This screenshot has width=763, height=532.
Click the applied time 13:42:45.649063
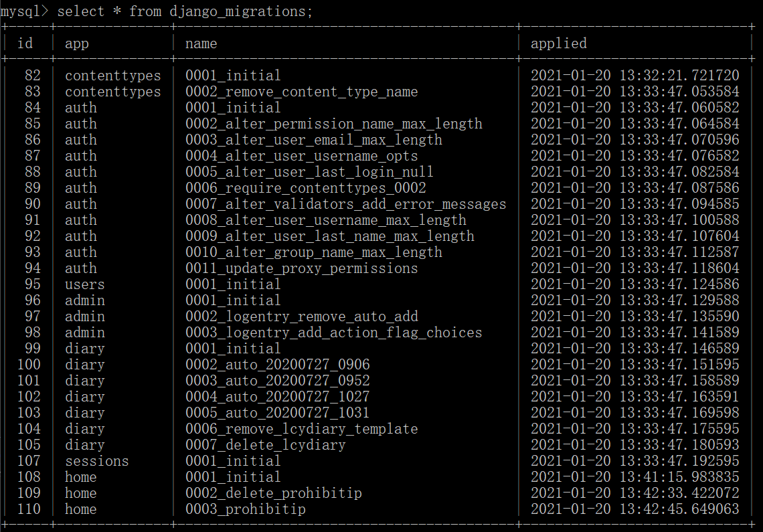[679, 509]
